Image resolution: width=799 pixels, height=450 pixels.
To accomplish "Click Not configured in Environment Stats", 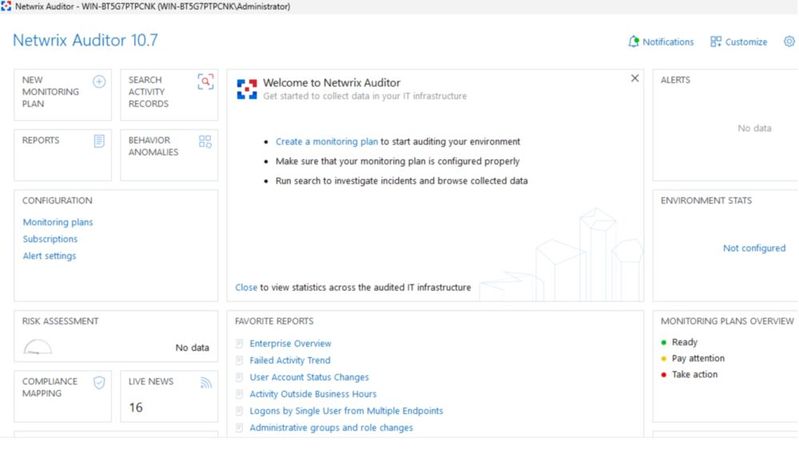I will tap(754, 248).
